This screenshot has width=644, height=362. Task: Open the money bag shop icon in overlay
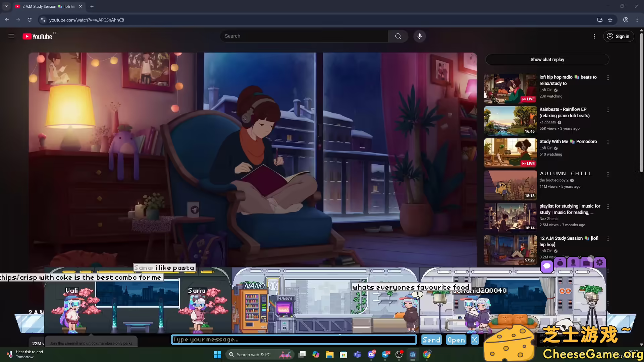[560, 263]
